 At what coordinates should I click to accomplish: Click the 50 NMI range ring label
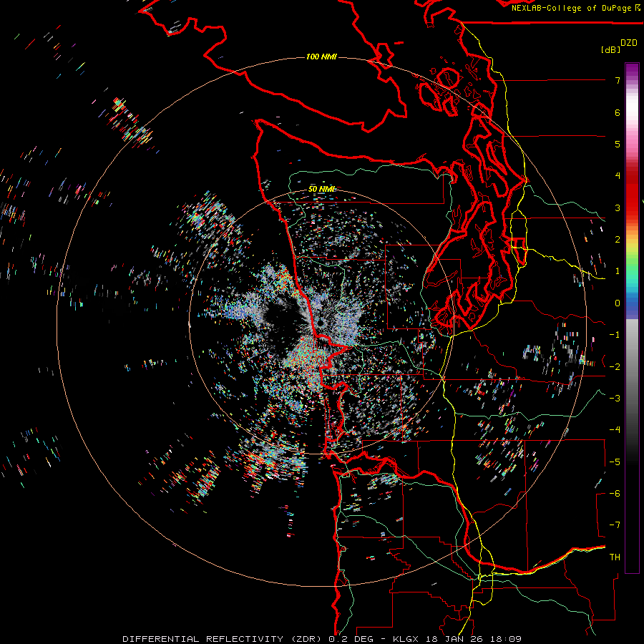coord(321,189)
